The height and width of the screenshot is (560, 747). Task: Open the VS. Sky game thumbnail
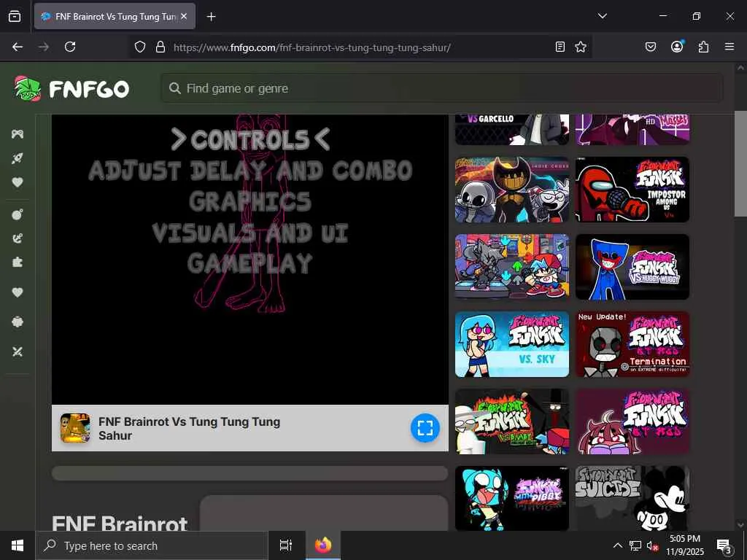pyautogui.click(x=512, y=344)
